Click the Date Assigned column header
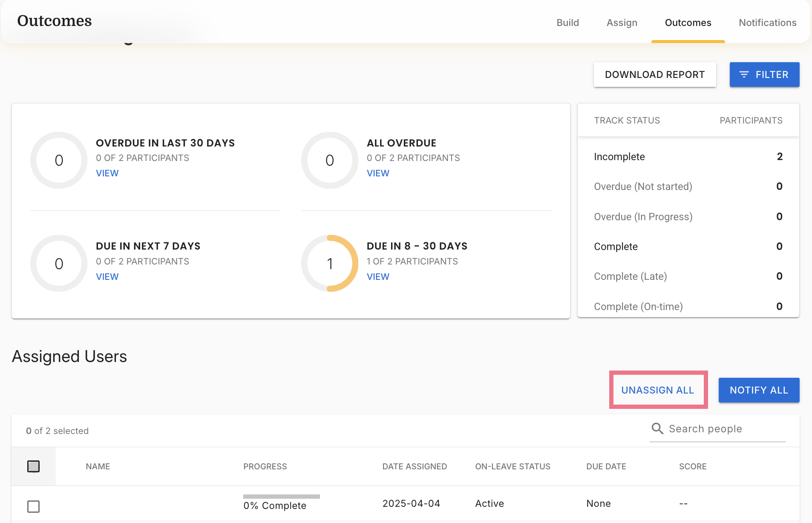Screen dimensions: 812x523 pos(415,466)
